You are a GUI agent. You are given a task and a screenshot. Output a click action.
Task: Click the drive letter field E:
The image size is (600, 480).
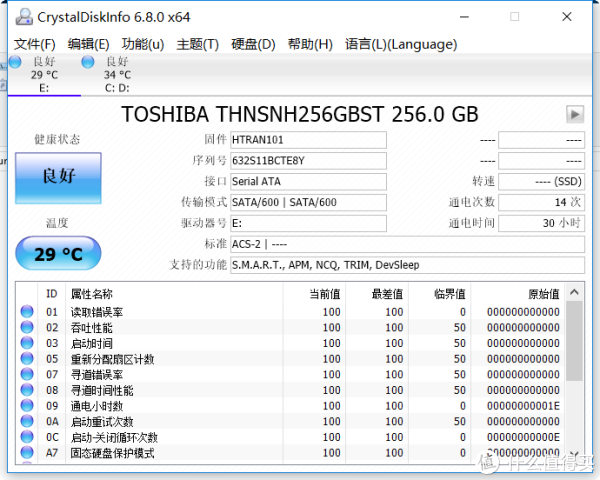coord(308,223)
